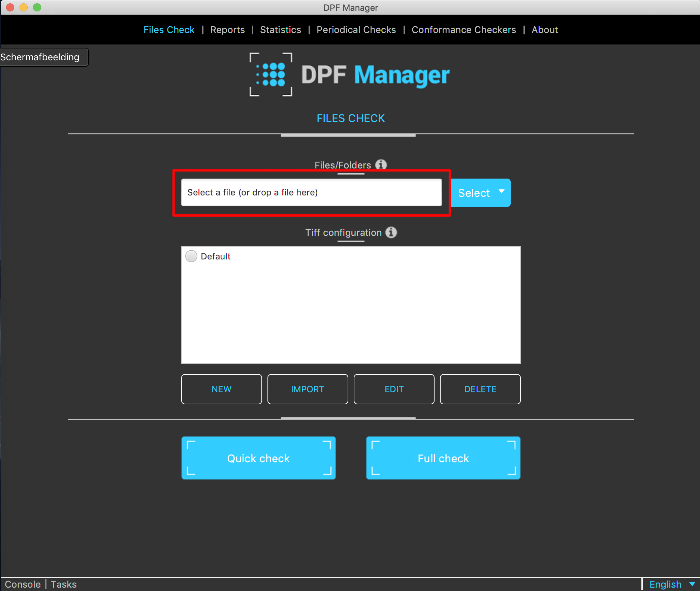Select the Default configuration radio button
700x591 pixels.
(x=191, y=256)
